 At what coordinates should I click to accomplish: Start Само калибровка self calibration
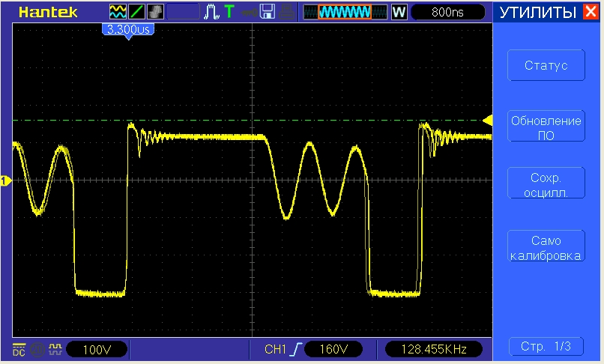point(545,248)
